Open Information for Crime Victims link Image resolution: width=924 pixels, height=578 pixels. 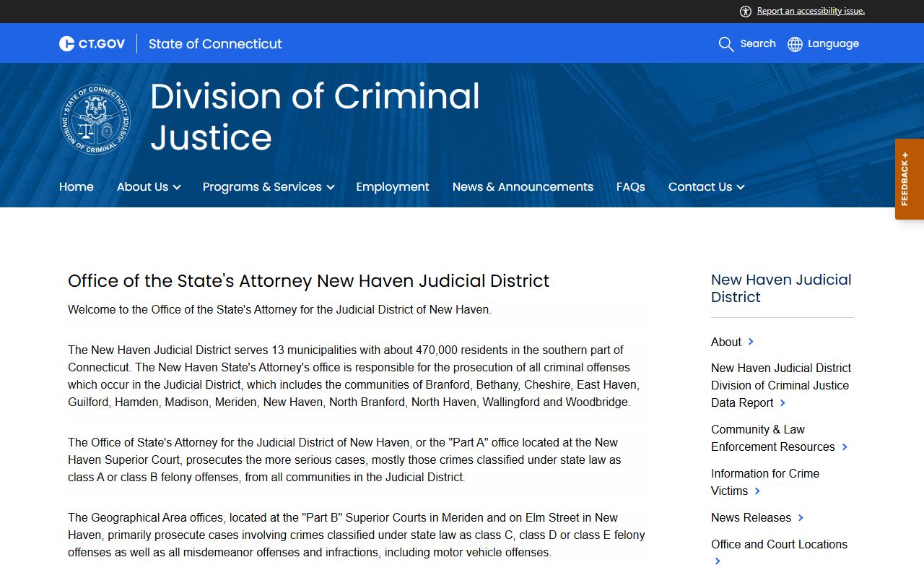coord(765,482)
